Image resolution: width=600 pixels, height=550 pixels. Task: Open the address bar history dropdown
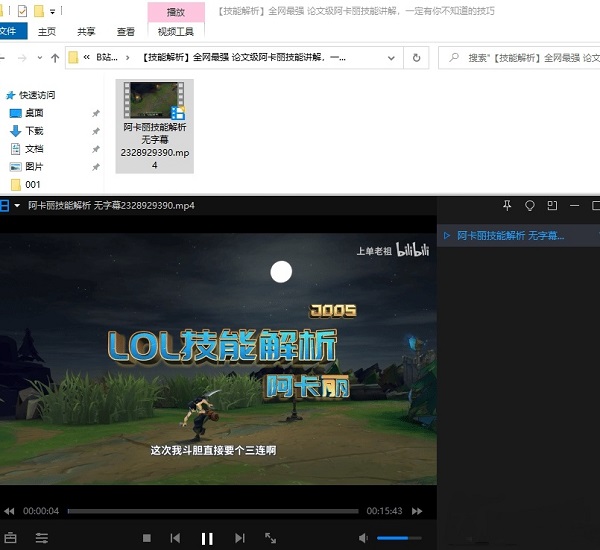click(391, 58)
